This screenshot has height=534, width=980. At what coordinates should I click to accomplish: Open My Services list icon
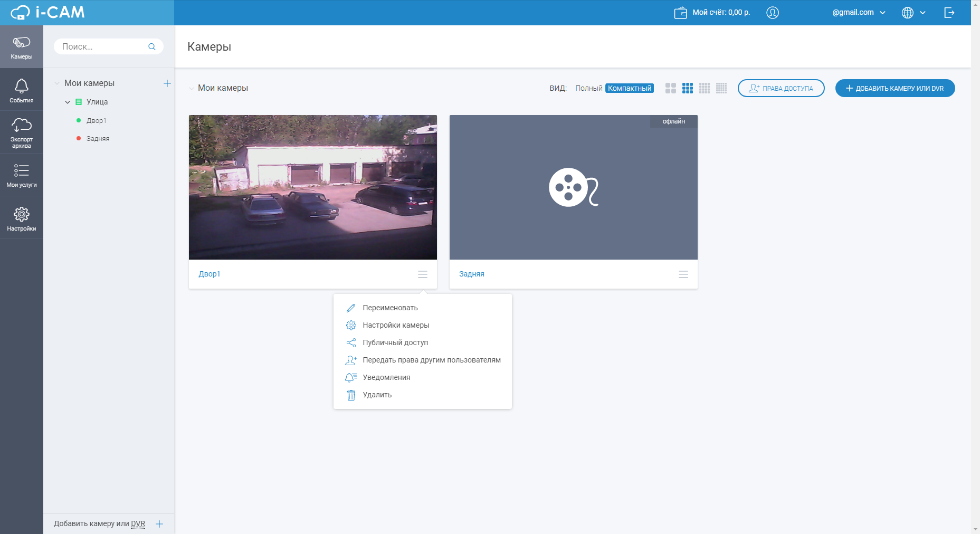pyautogui.click(x=22, y=175)
